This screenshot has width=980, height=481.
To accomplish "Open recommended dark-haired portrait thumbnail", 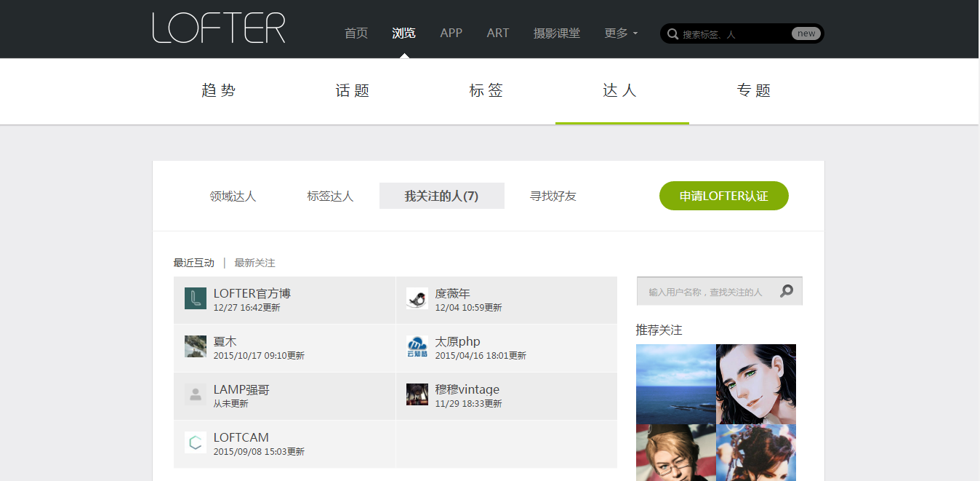I will (756, 384).
